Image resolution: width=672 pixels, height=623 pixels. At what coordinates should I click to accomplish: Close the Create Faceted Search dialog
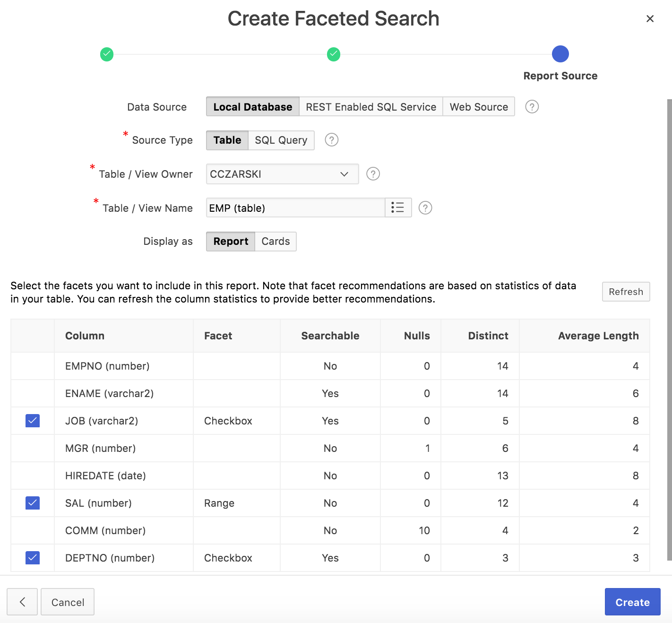click(x=650, y=18)
